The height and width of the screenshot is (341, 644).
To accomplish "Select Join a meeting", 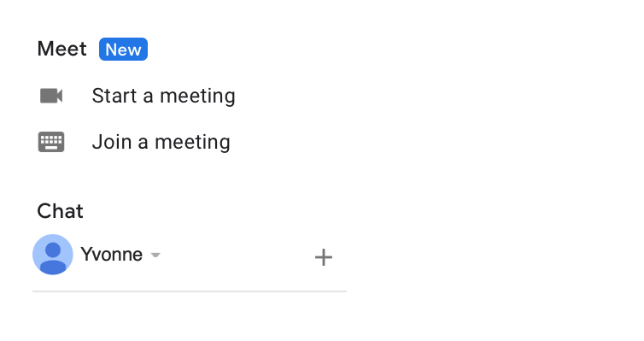I will click(x=161, y=142).
